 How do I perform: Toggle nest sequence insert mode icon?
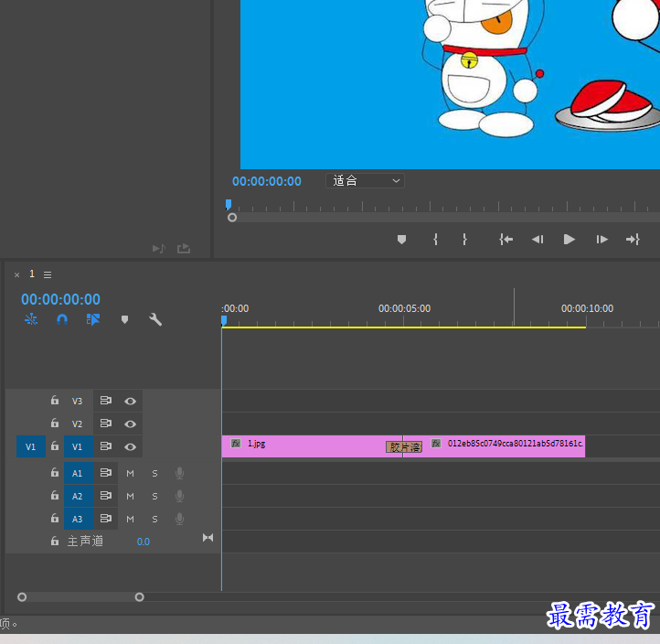pyautogui.click(x=31, y=319)
